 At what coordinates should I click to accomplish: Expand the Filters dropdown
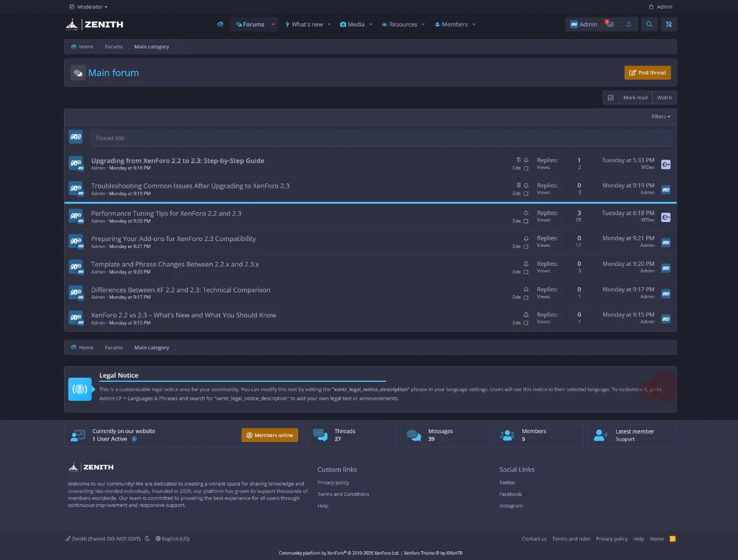[661, 116]
